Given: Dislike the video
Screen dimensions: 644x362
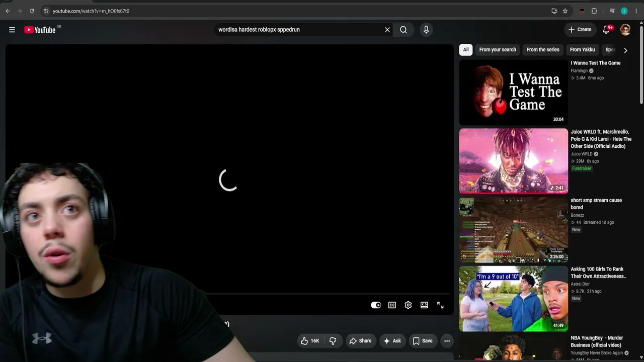Looking at the screenshot, I should (333, 341).
